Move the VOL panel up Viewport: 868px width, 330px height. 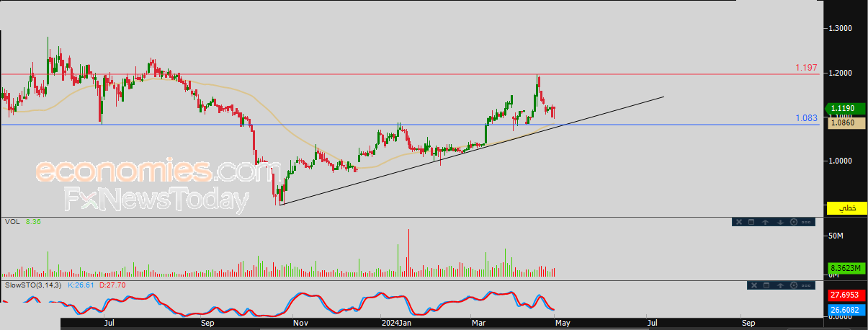point(765,222)
